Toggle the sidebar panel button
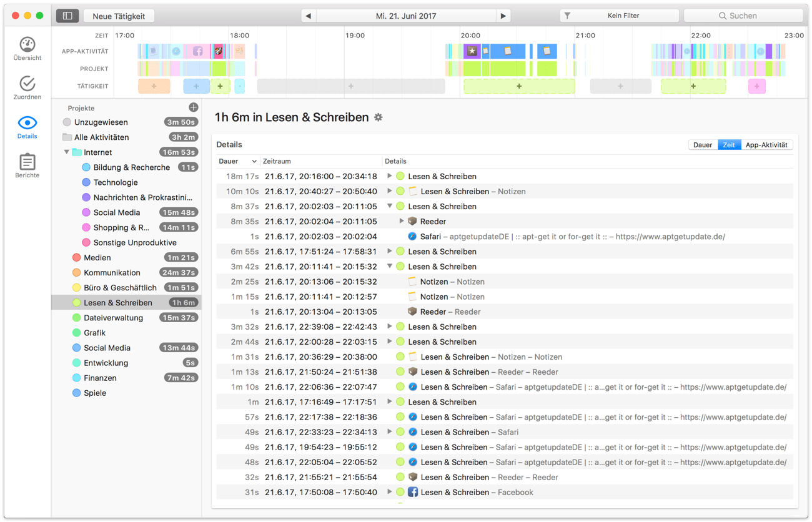This screenshot has width=812, height=522. [x=67, y=16]
